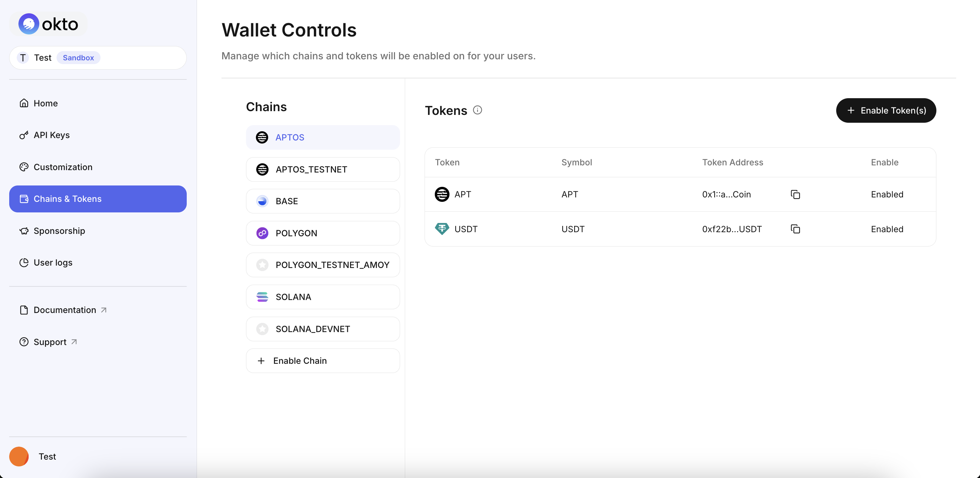Click Enabled status in USDT row

tap(887, 229)
